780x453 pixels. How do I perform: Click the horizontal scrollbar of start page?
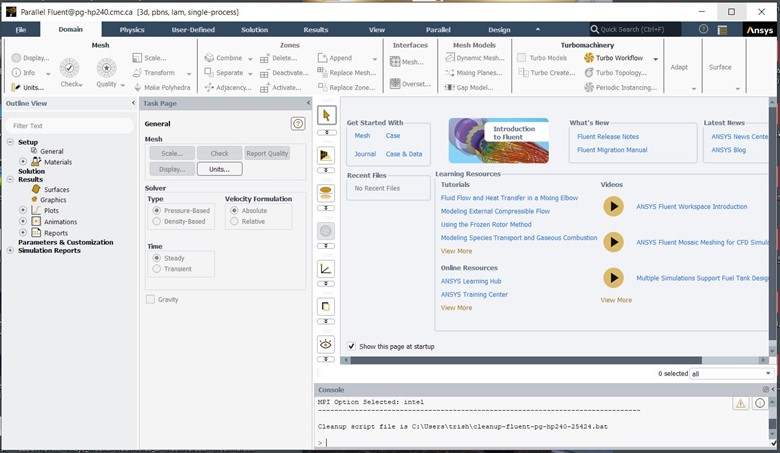(x=526, y=360)
